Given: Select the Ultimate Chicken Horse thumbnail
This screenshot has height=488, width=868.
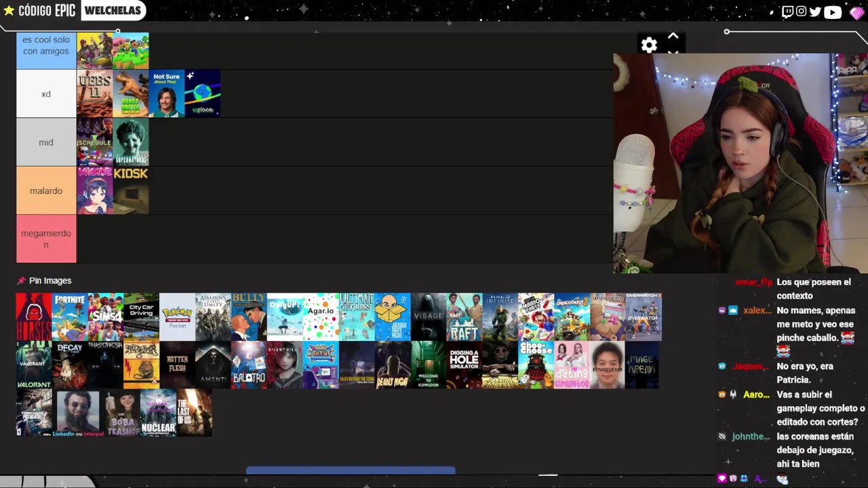Looking at the screenshot, I should 357,317.
